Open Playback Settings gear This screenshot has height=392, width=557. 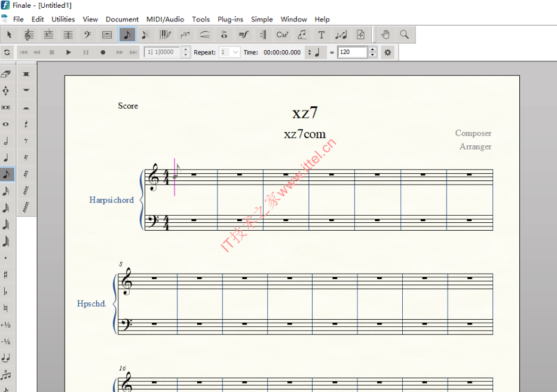pyautogui.click(x=387, y=53)
